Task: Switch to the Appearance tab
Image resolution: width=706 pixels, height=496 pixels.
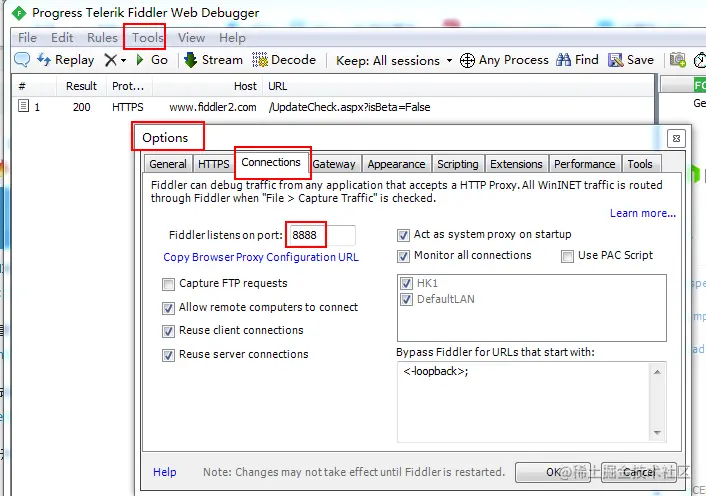Action: 396,164
